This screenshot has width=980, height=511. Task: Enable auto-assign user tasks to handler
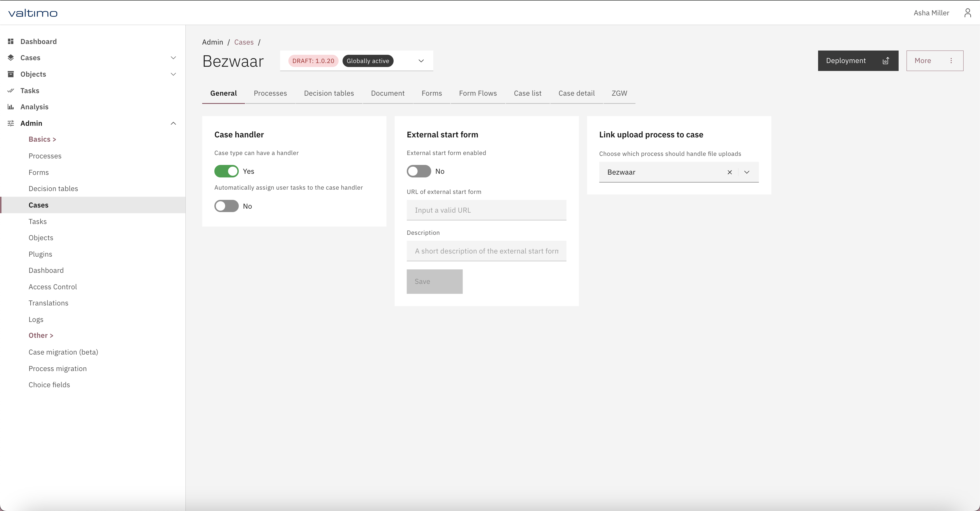click(226, 206)
